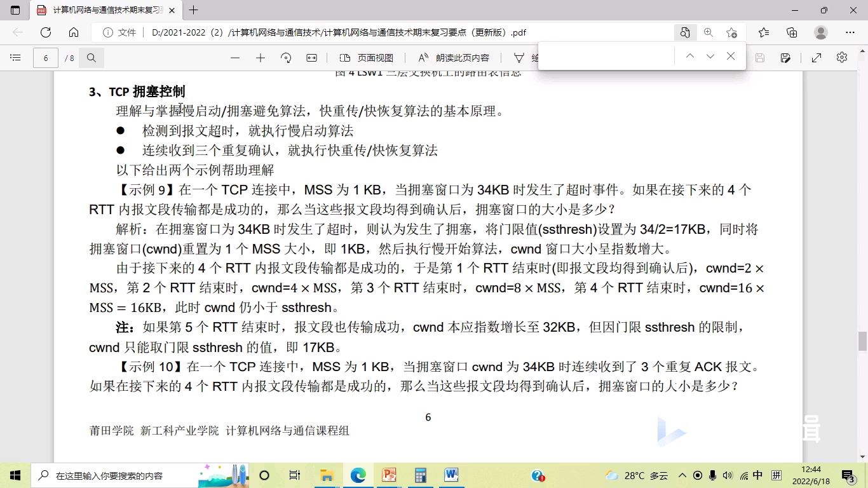868x488 pixels.
Task: Open the tab actions menu icon
Action: coord(15,10)
